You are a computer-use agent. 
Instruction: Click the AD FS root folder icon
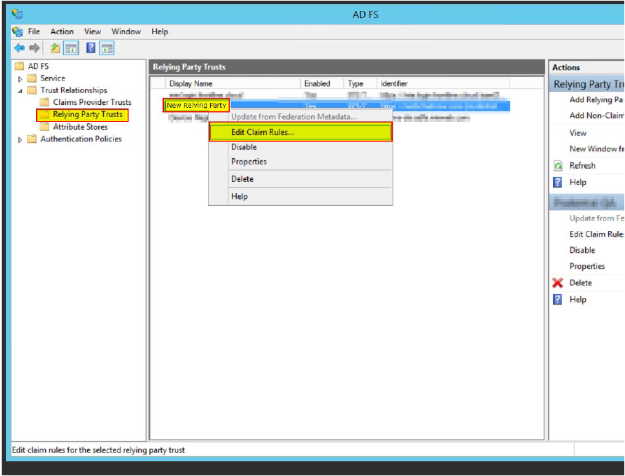coord(19,66)
